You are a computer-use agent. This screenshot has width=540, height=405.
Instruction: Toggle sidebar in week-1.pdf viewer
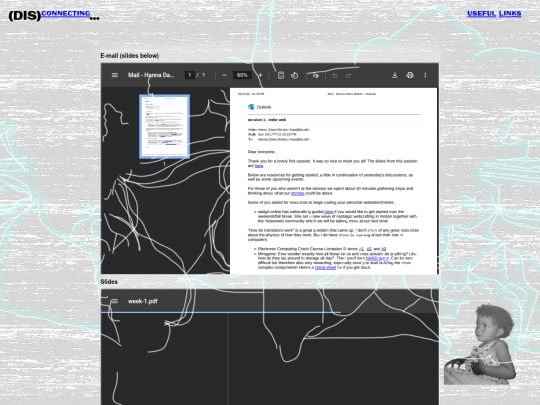coord(115,301)
